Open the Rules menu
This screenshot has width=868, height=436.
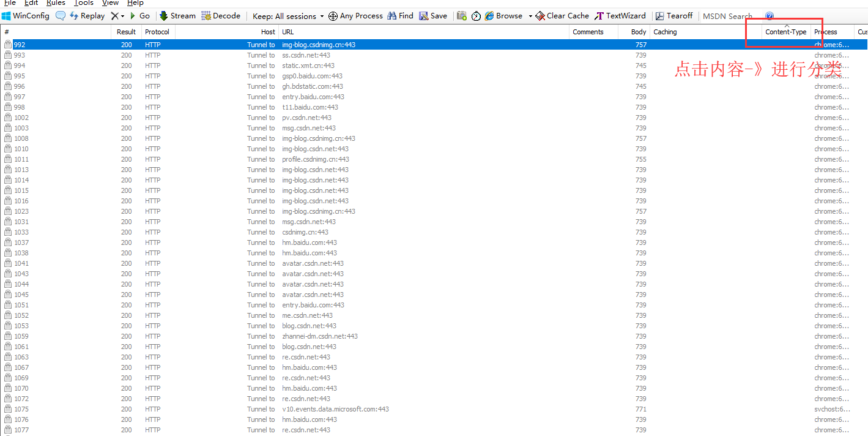[x=55, y=3]
